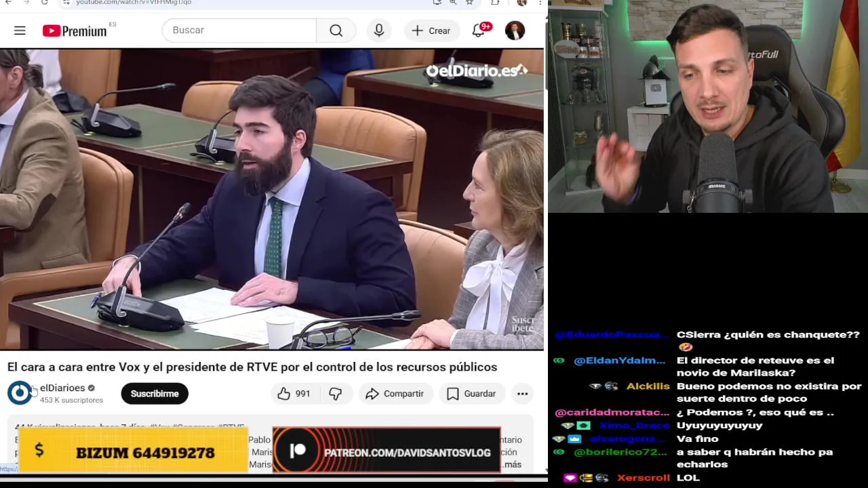Select chat username @EduardoPascua...
The width and height of the screenshot is (868, 488).
tap(612, 335)
